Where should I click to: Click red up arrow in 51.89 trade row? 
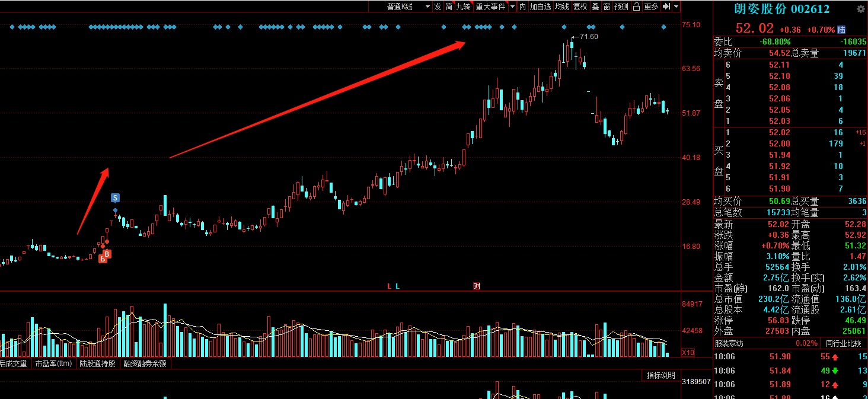[835, 385]
